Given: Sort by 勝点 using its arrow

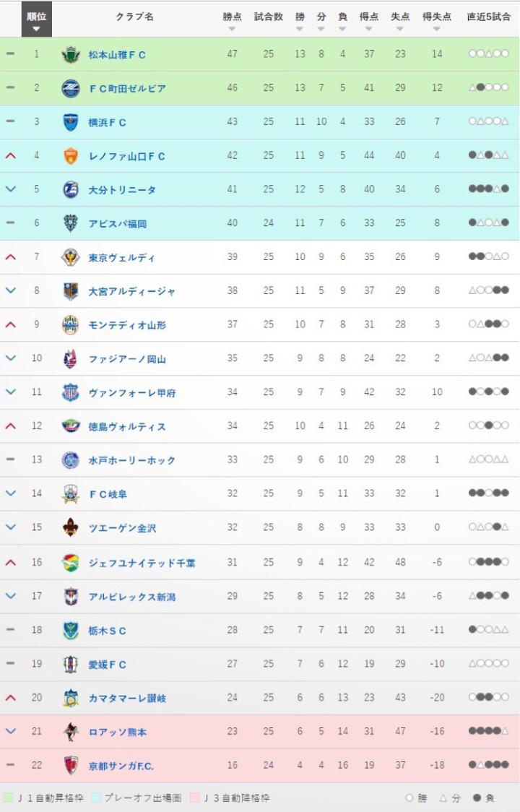Looking at the screenshot, I should click(x=232, y=29).
